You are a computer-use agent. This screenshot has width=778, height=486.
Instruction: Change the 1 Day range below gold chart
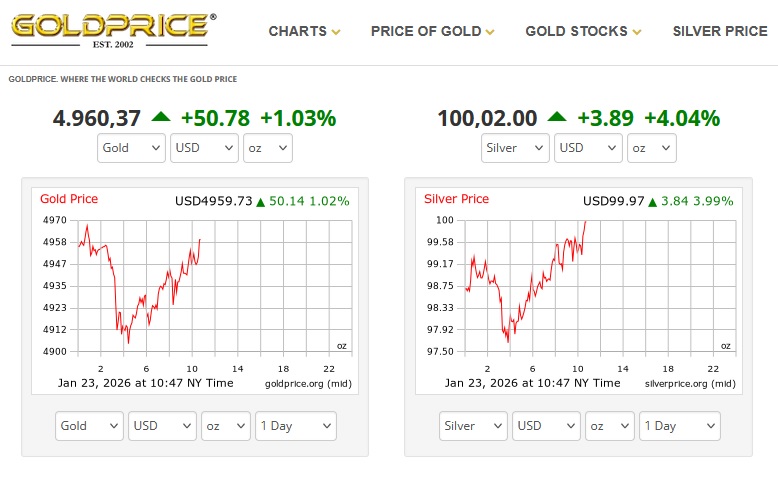295,426
